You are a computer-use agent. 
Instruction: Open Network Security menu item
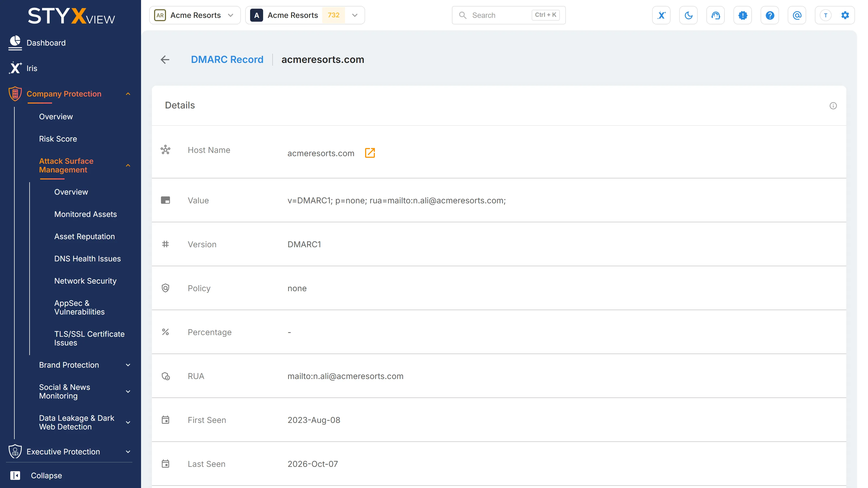click(85, 281)
